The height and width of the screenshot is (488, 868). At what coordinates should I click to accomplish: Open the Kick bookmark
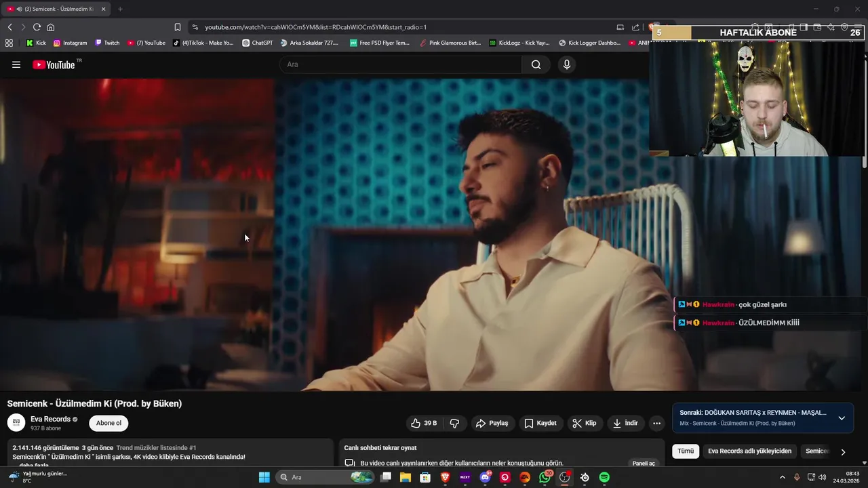coord(36,43)
